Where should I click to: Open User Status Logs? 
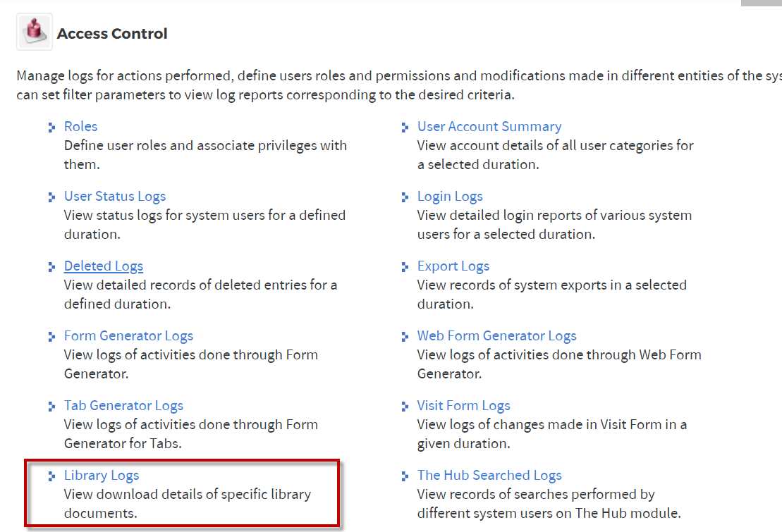[115, 197]
